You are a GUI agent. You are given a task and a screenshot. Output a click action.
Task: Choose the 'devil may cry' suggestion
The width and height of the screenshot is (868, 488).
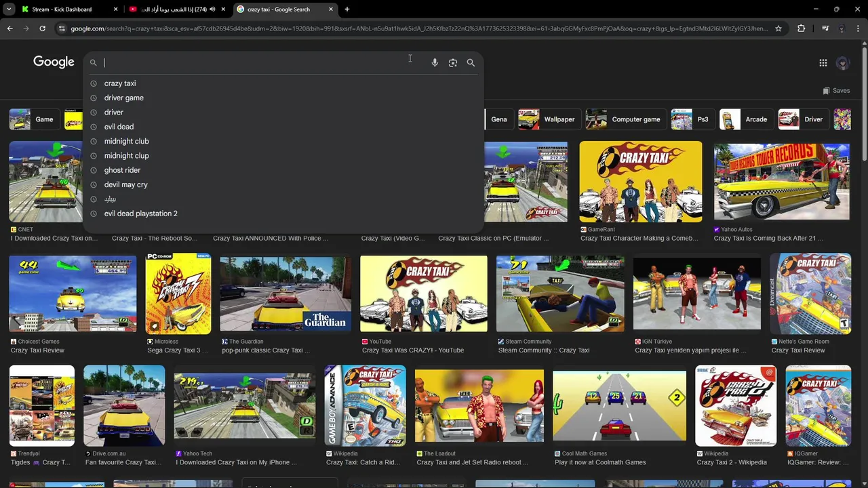[125, 184]
